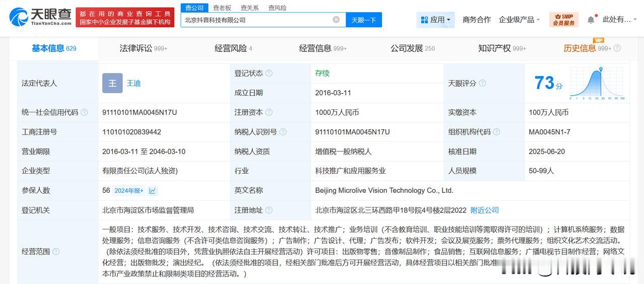Click founding date 2016-03-11
Screen dimensions: 644x284
333,93
